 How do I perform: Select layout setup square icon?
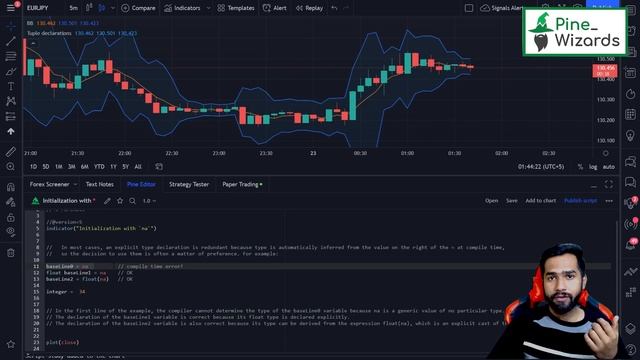469,8
